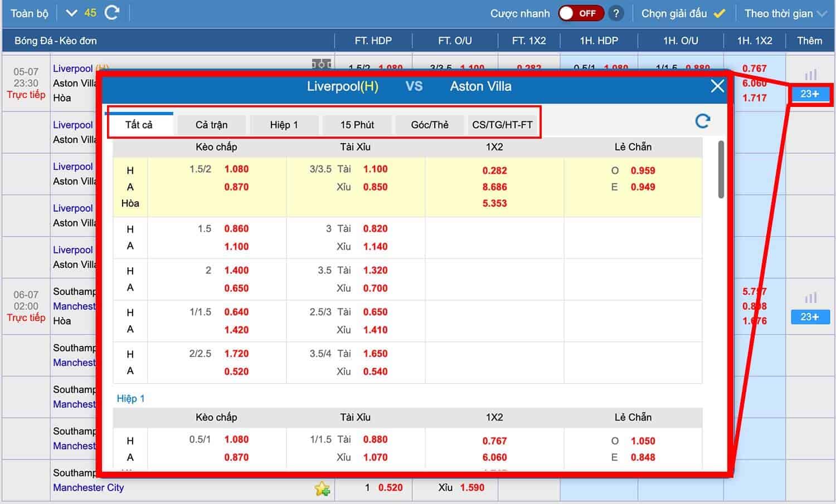Image resolution: width=836 pixels, height=504 pixels.
Task: Open statistics chart icon for Liverpool match
Action: (x=810, y=75)
